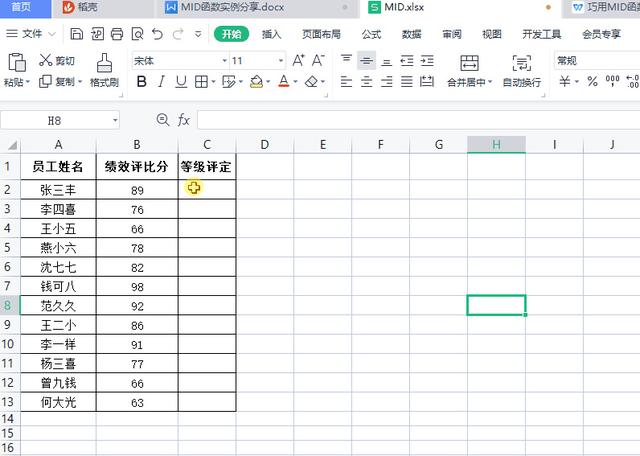Viewport: 640px width, 456px height.
Task: Decrease font size with A- icon
Action: (318, 60)
